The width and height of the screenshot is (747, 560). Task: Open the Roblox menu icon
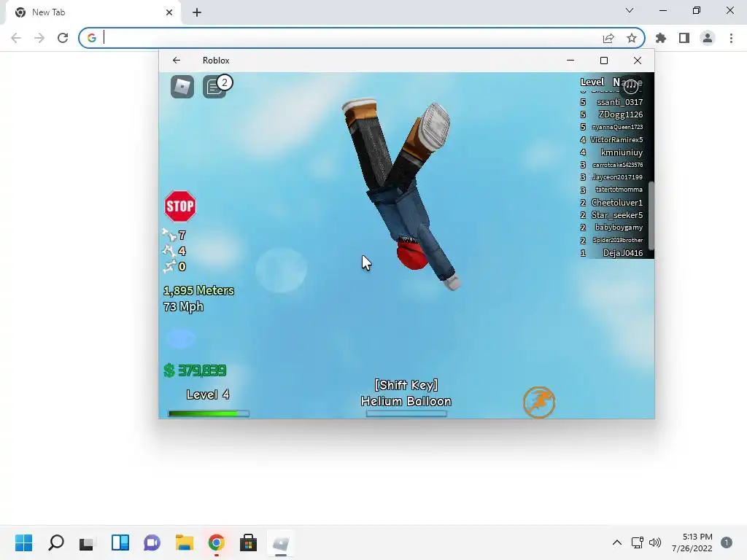coord(182,87)
